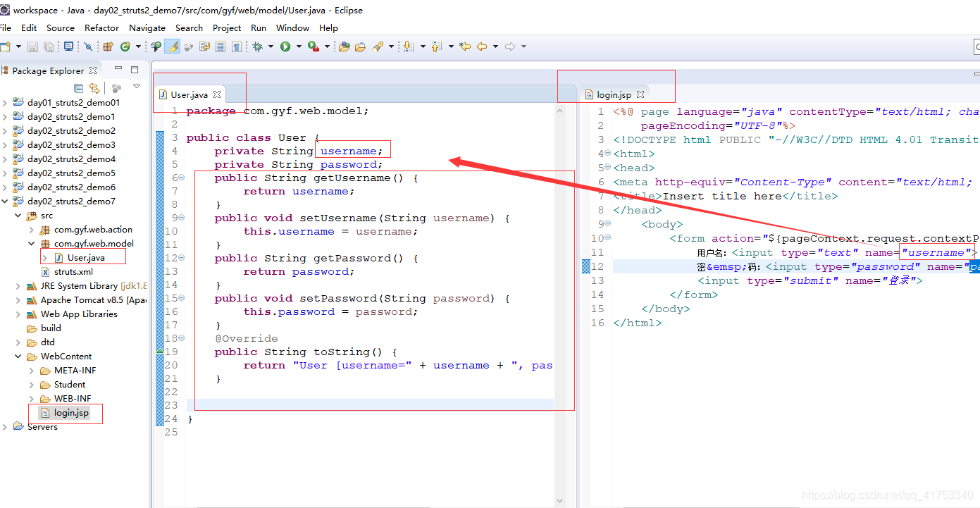
Task: Select the Servers project
Action: tap(42, 427)
